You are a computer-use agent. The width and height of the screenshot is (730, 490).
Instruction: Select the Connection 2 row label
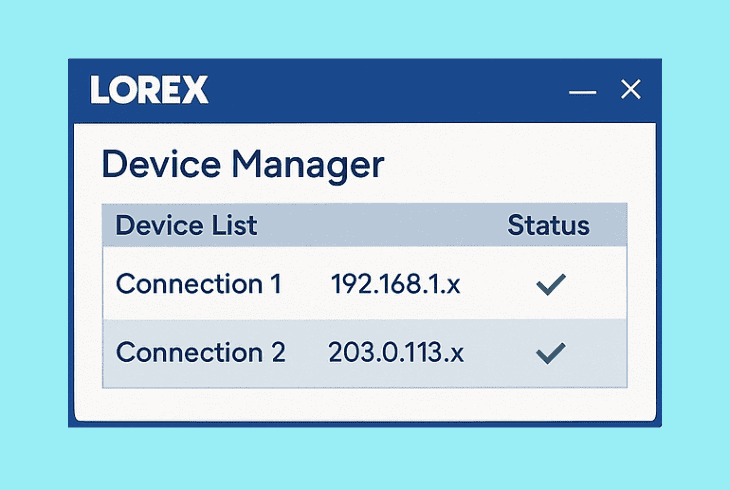[201, 352]
